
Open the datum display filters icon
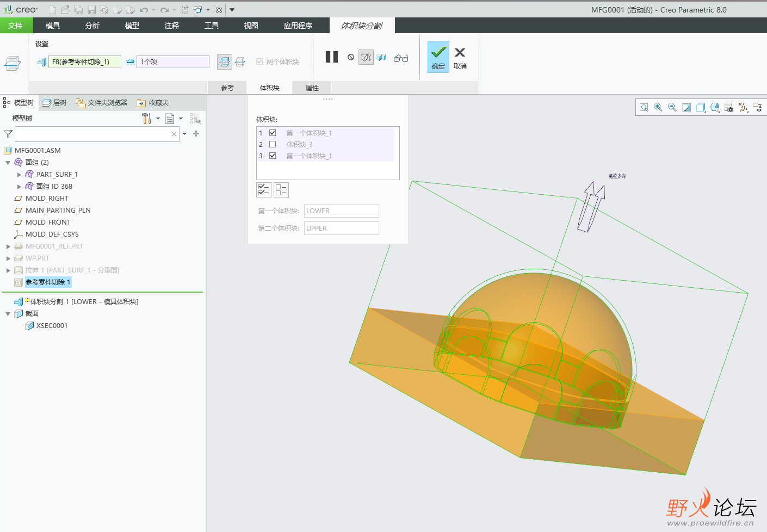[743, 107]
